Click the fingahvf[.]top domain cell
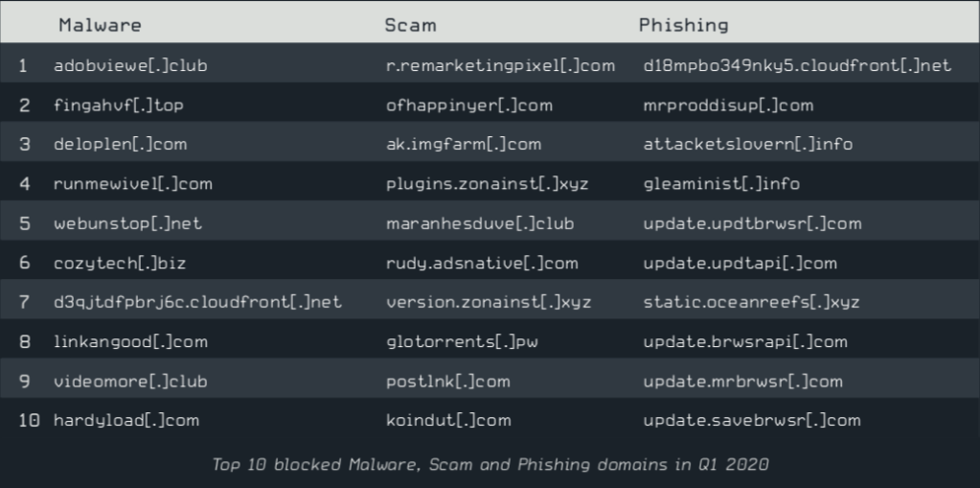The image size is (980, 488). pos(118,105)
